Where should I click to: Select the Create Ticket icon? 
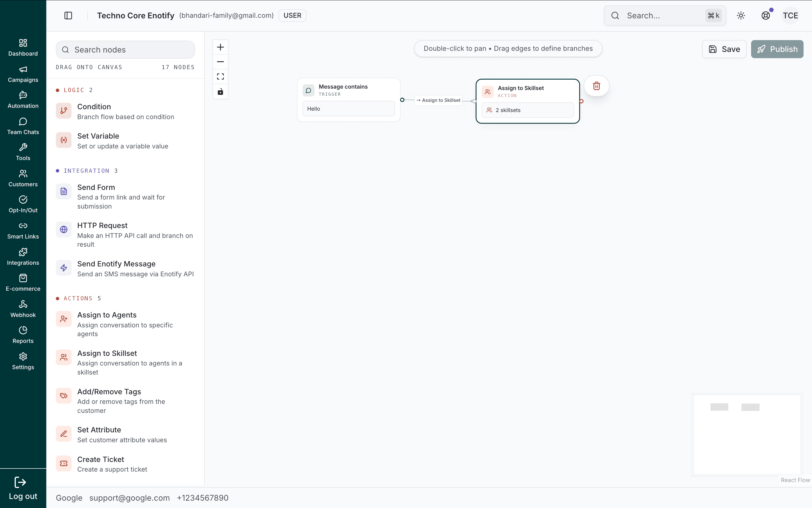click(x=64, y=463)
